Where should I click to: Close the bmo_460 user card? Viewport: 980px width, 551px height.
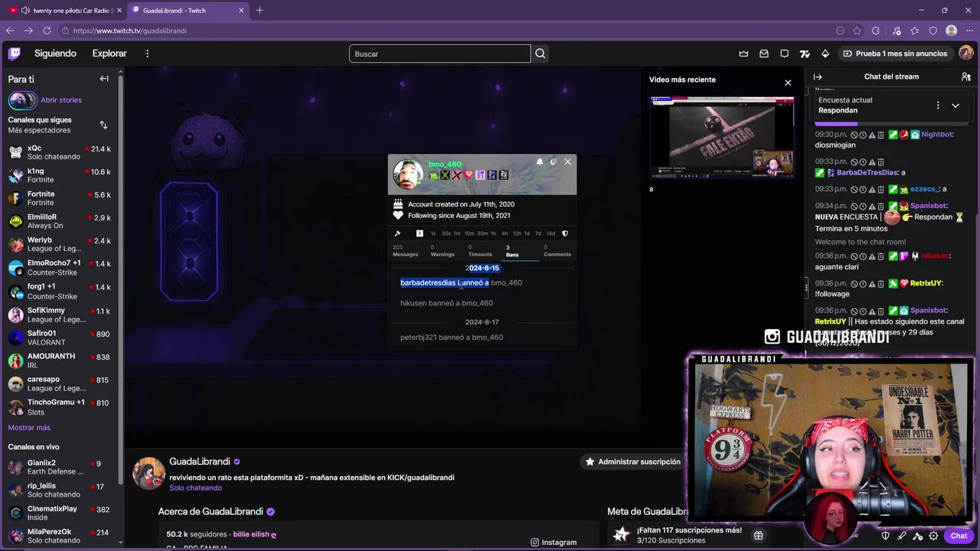click(x=567, y=161)
